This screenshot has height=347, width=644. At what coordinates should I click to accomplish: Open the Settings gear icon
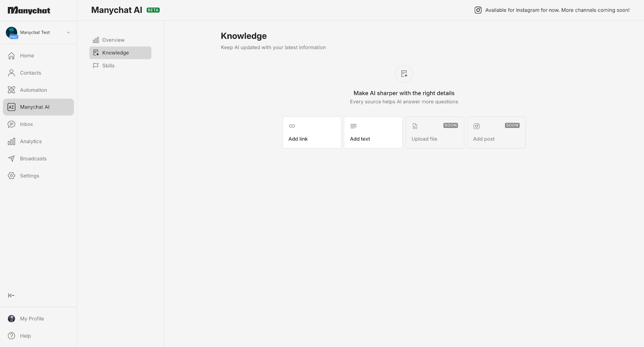click(x=12, y=176)
